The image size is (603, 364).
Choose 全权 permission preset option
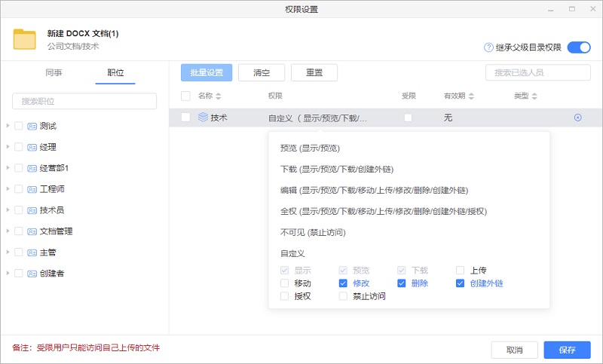coord(384,212)
